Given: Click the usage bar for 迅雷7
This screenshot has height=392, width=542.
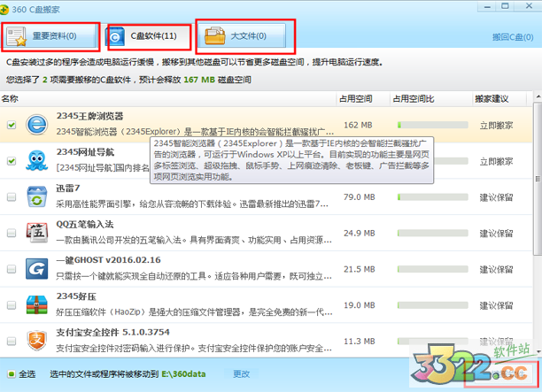Looking at the screenshot, I should coord(433,196).
